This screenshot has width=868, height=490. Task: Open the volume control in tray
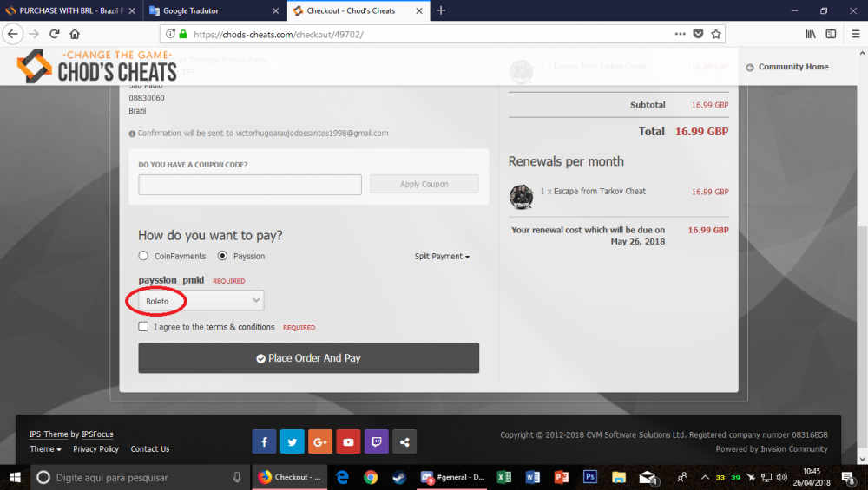[x=781, y=477]
